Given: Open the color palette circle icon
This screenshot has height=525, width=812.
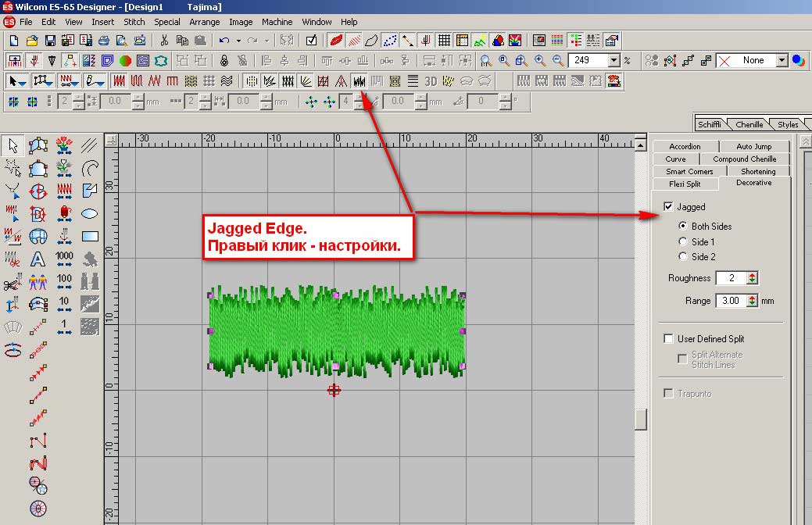Looking at the screenshot, I should 125,61.
